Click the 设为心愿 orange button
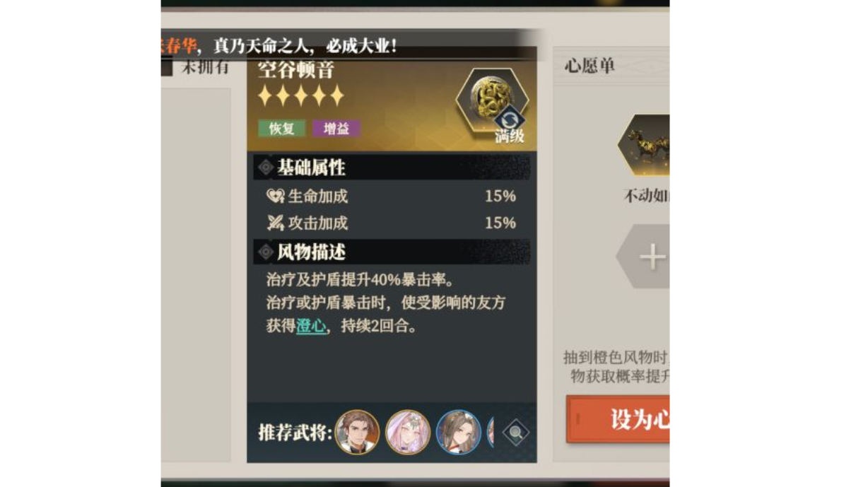The width and height of the screenshot is (868, 487). click(x=618, y=419)
